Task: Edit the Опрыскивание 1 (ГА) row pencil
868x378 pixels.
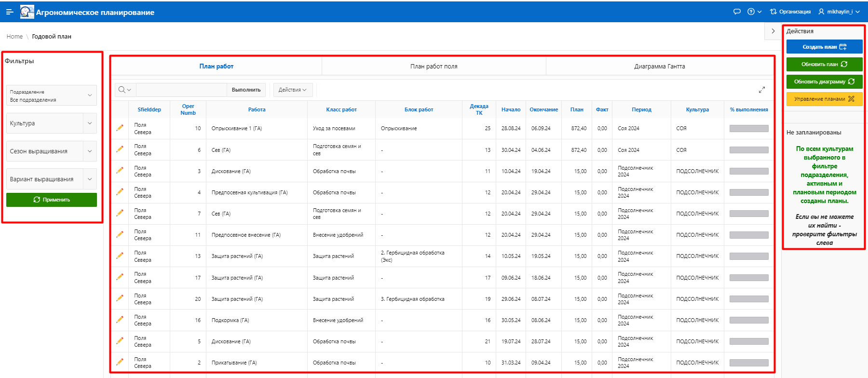Action: coord(120,128)
